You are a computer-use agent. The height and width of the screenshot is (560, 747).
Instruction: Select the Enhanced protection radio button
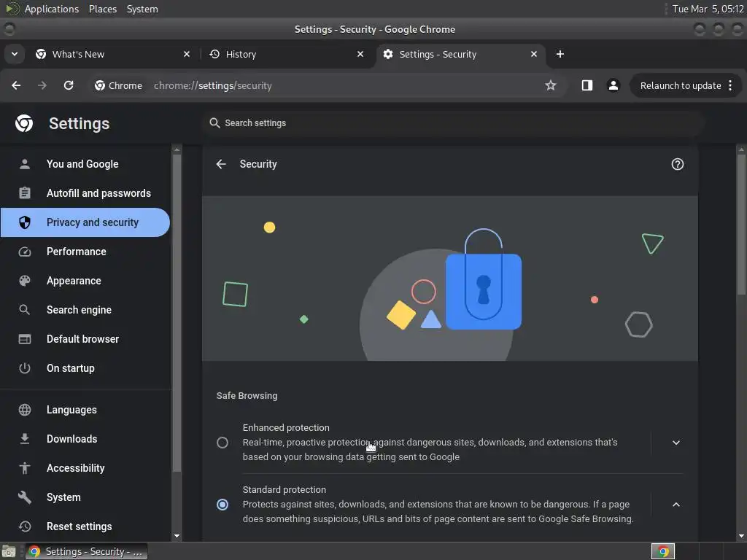222,443
